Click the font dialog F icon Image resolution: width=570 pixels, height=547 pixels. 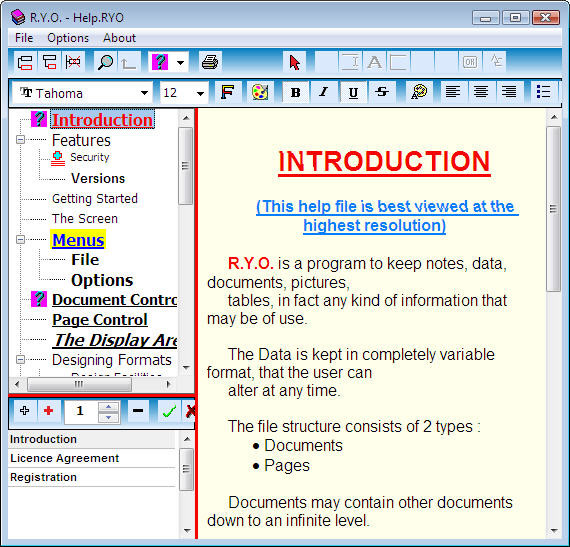click(228, 92)
